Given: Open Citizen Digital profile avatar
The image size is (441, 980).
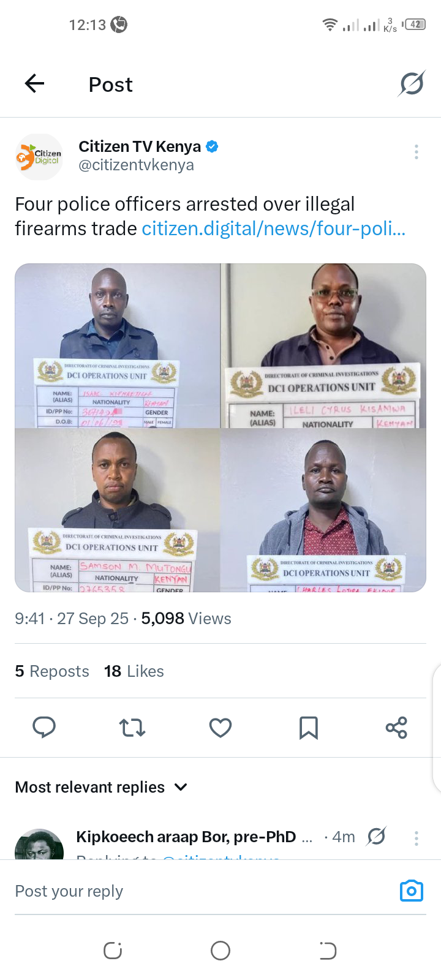Looking at the screenshot, I should 39,157.
